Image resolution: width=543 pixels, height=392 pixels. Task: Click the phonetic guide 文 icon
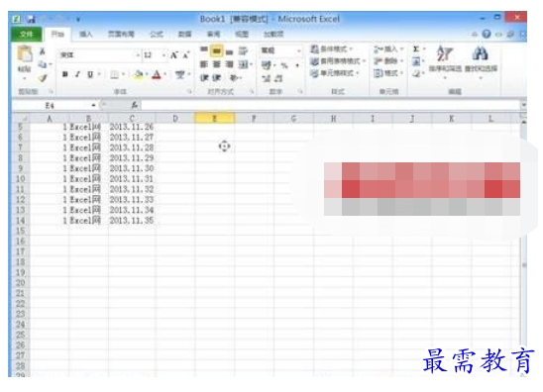(179, 74)
